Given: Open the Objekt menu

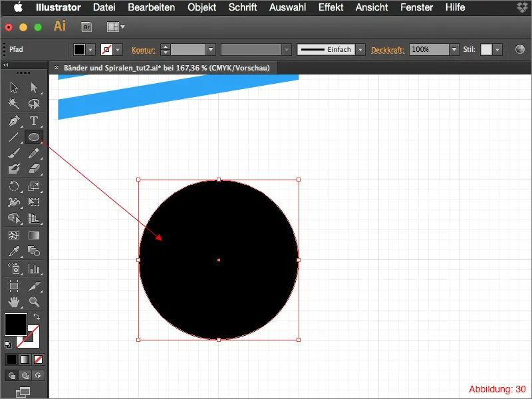Looking at the screenshot, I should (201, 8).
